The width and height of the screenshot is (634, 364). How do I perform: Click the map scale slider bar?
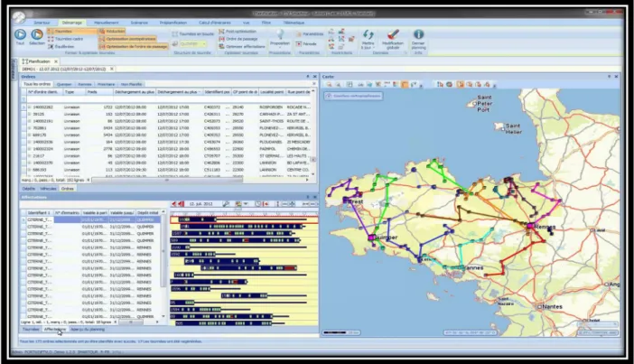coord(340,333)
